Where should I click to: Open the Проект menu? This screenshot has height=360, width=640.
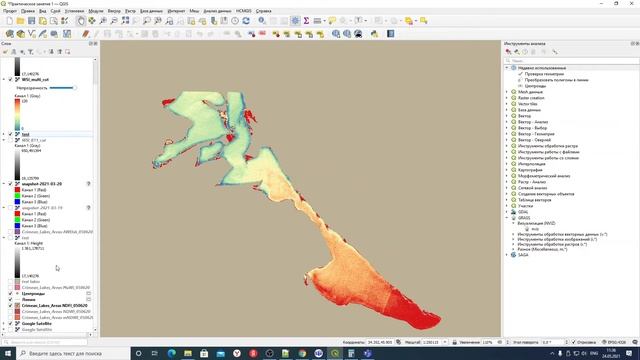(10, 11)
